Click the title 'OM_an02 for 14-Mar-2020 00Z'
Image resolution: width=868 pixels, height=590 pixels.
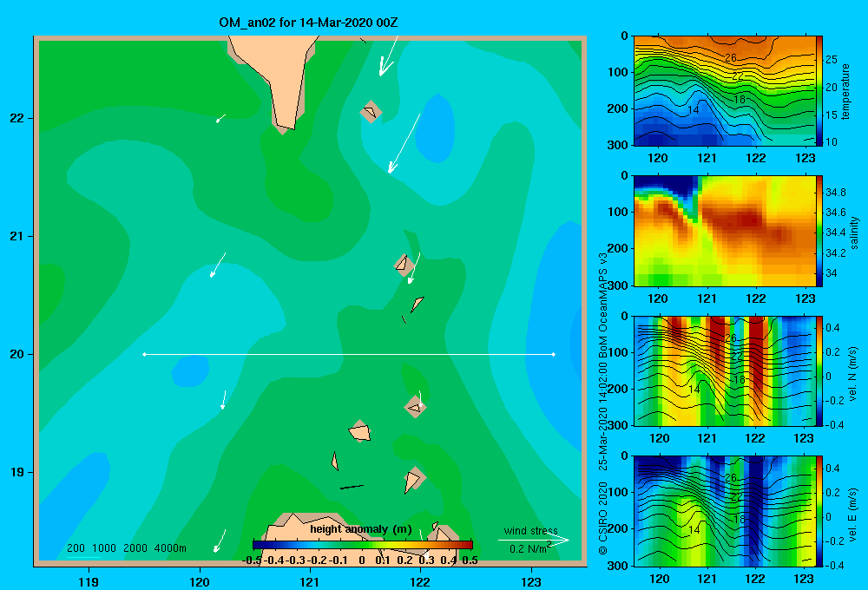[x=308, y=23]
